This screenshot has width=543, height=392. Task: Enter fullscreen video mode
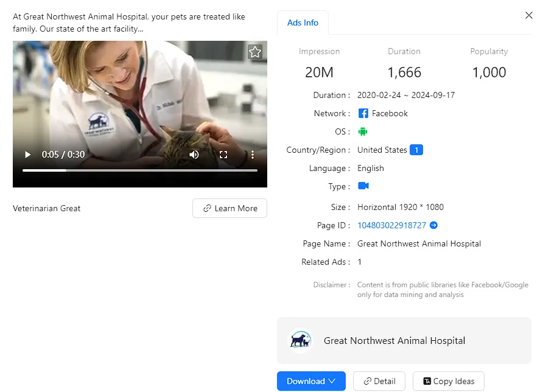223,155
